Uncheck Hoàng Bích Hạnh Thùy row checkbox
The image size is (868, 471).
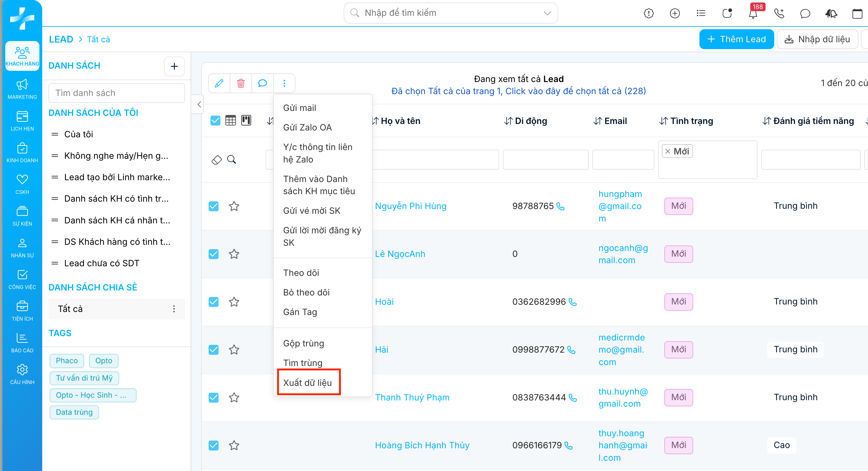pos(214,446)
